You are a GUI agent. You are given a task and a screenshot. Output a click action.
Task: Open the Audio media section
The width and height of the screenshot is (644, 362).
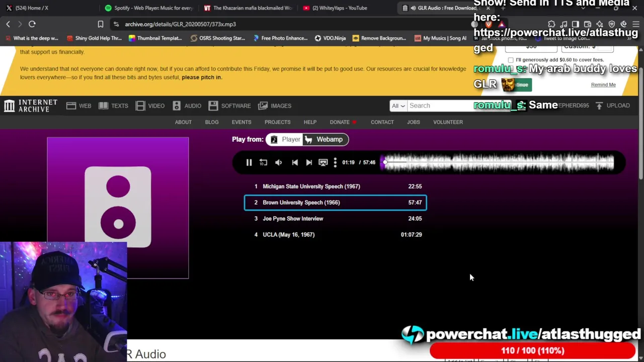click(187, 106)
